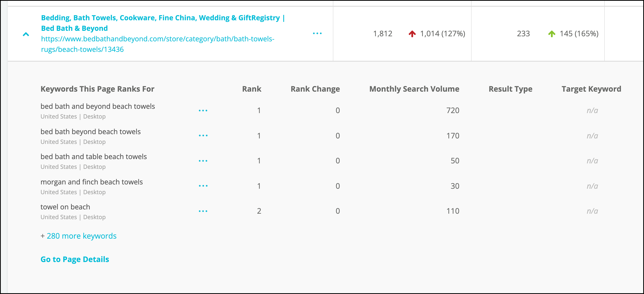
Task: Click the red arrow beside 1,014 (127%)
Action: click(412, 34)
